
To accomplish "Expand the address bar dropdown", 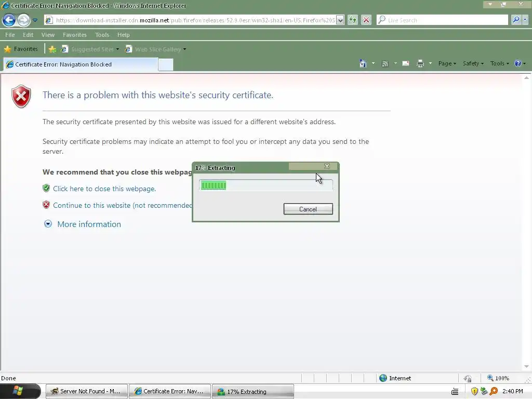I will 340,20.
